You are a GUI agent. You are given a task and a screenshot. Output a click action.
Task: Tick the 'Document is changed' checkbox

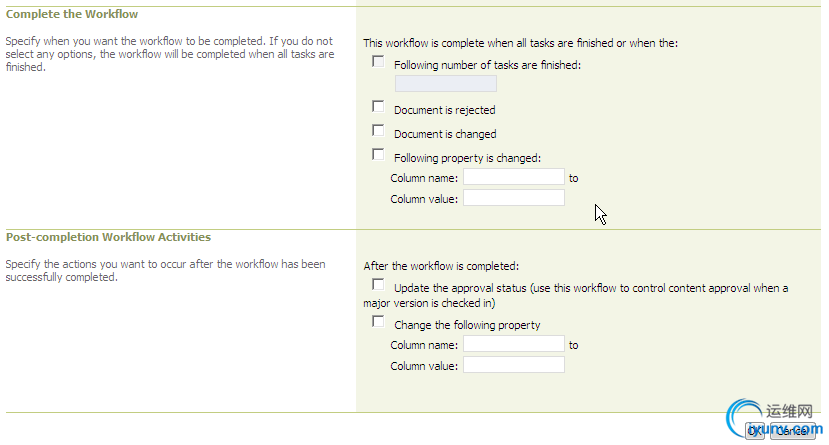click(x=378, y=130)
